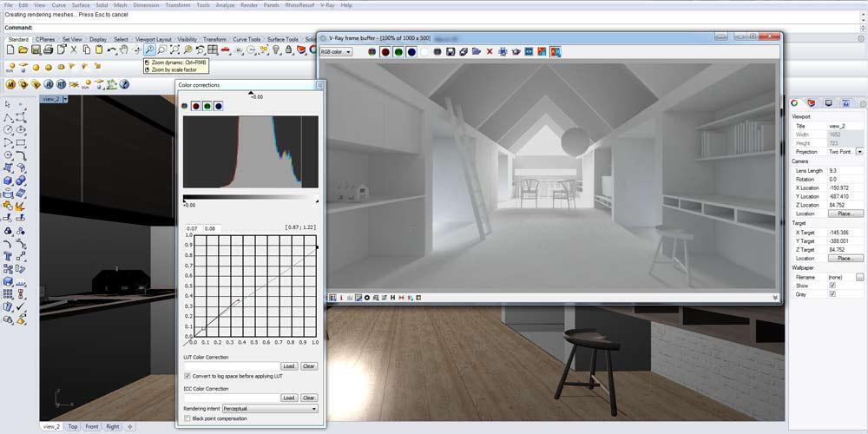Click the wallpaper Filename browse button
868x434 pixels.
coord(859,277)
